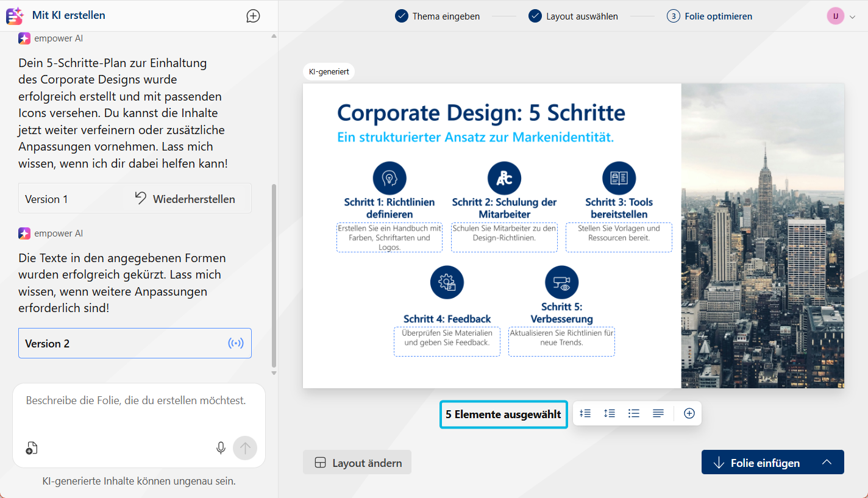Click text box Aktualisieren Sie Richtlinien
868x498 pixels.
click(561, 342)
